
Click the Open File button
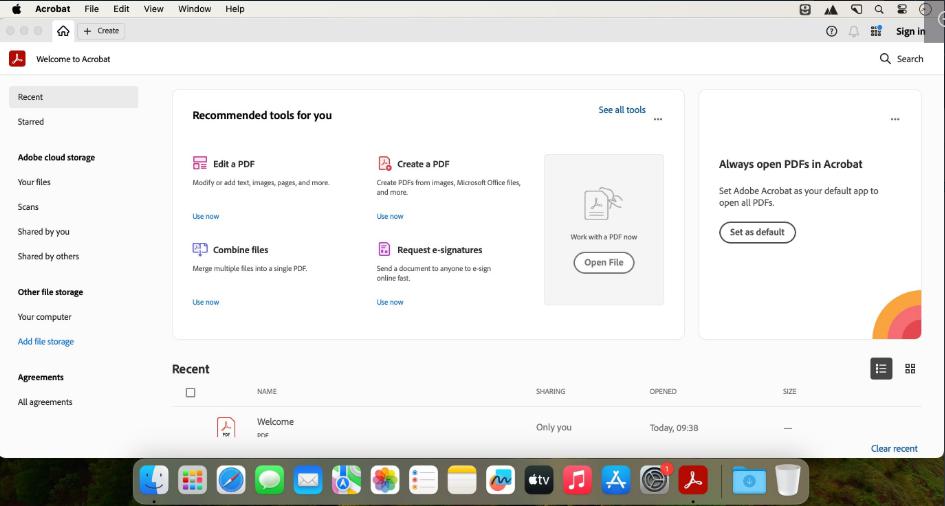coord(603,263)
